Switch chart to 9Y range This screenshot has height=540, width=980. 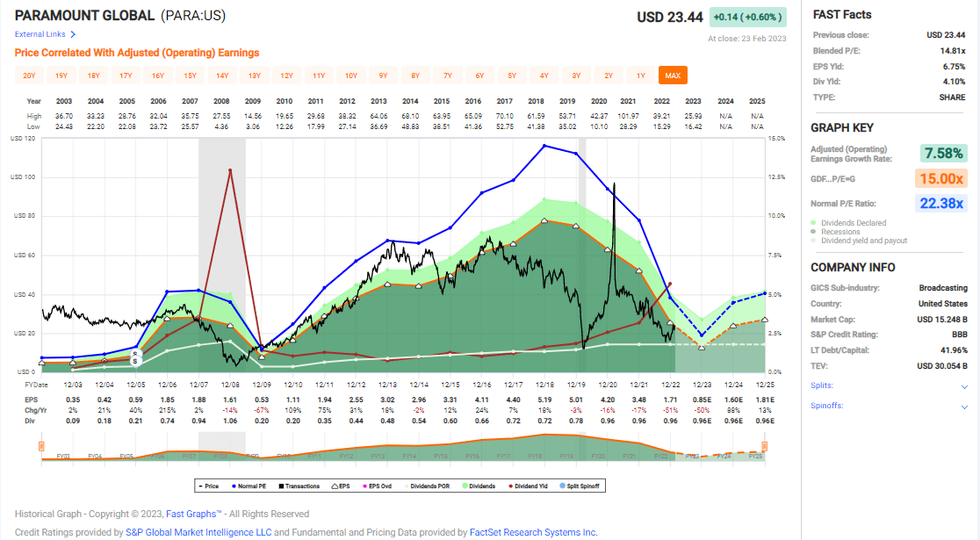coord(383,76)
